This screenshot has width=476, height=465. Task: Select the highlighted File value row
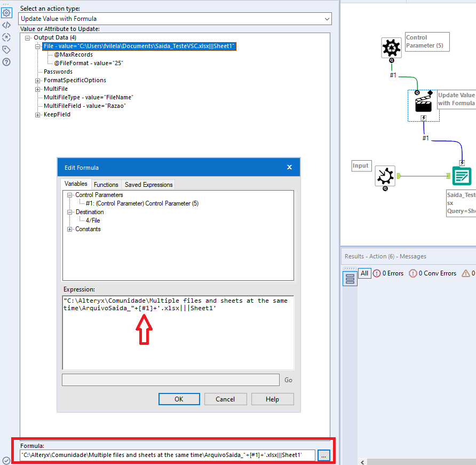(139, 46)
